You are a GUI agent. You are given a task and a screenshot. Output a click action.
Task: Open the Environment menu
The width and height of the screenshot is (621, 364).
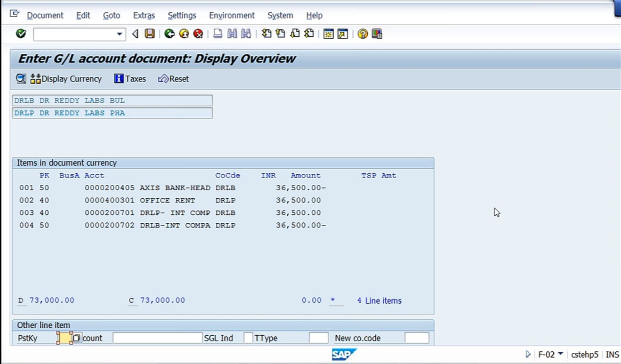(232, 15)
